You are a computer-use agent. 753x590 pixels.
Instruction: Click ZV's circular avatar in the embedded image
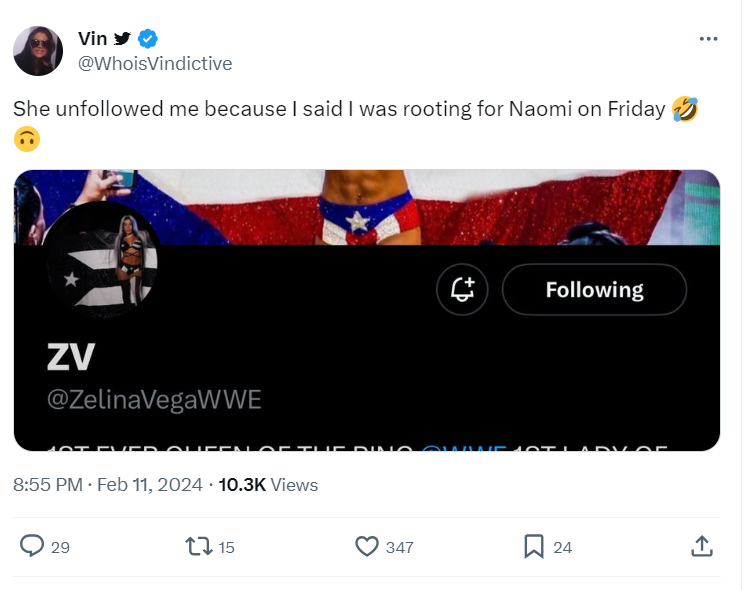[x=100, y=263]
